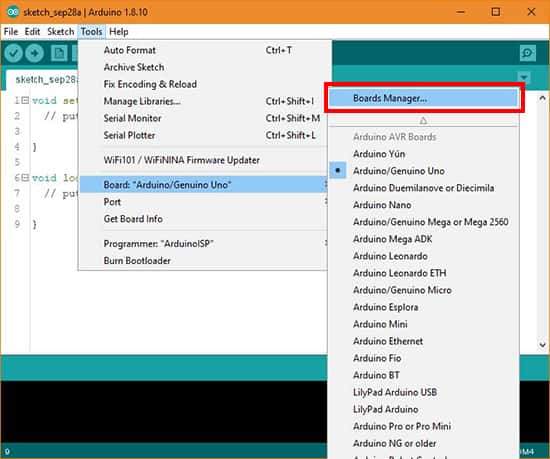
Task: Select Arduino NG or older board
Action: click(x=423, y=444)
